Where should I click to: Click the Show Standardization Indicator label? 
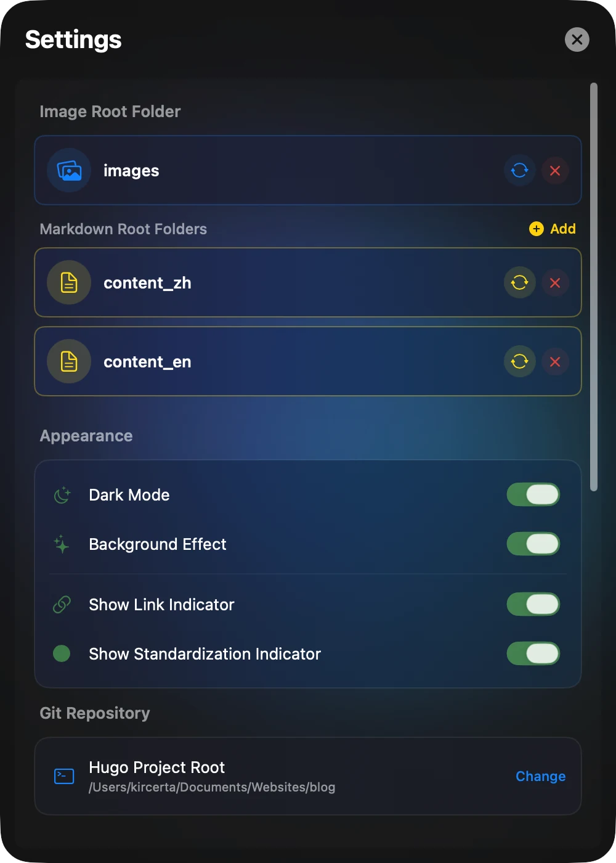click(205, 654)
